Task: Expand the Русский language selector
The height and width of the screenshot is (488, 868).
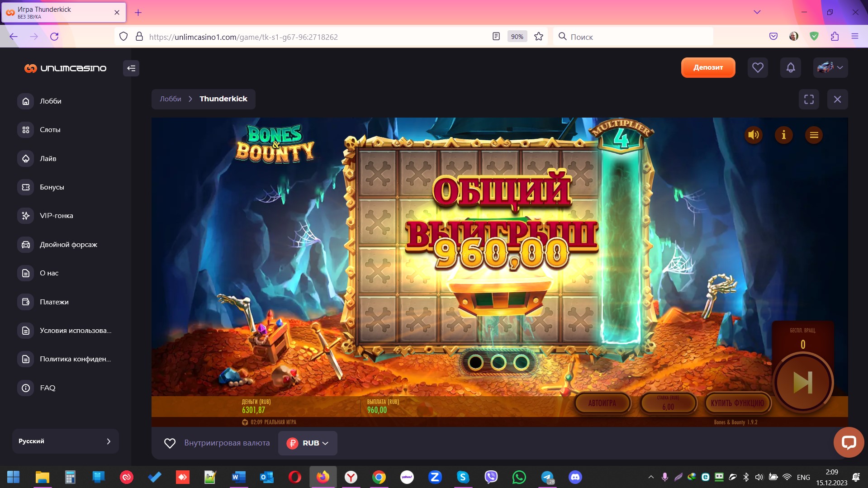Action: [x=65, y=441]
